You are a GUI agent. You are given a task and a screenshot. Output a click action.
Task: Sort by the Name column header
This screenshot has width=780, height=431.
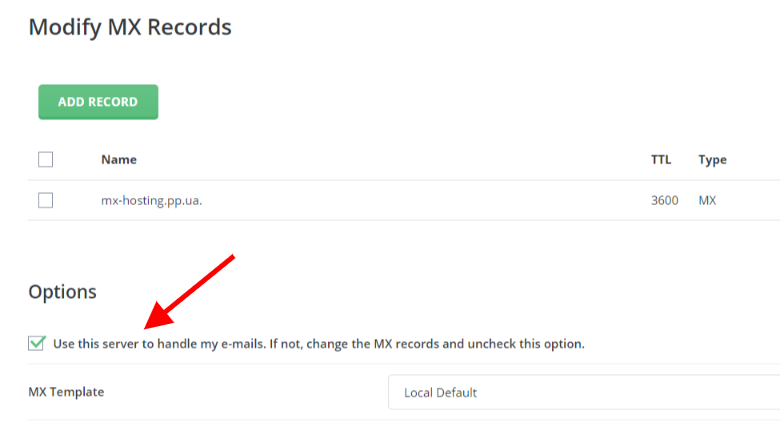click(119, 159)
